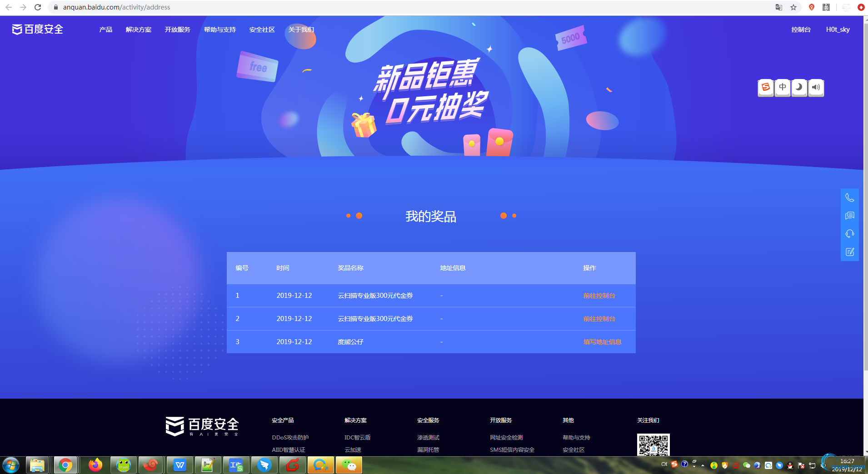The height and width of the screenshot is (474, 868).
Task: Click the browser forward arrow
Action: (23, 7)
